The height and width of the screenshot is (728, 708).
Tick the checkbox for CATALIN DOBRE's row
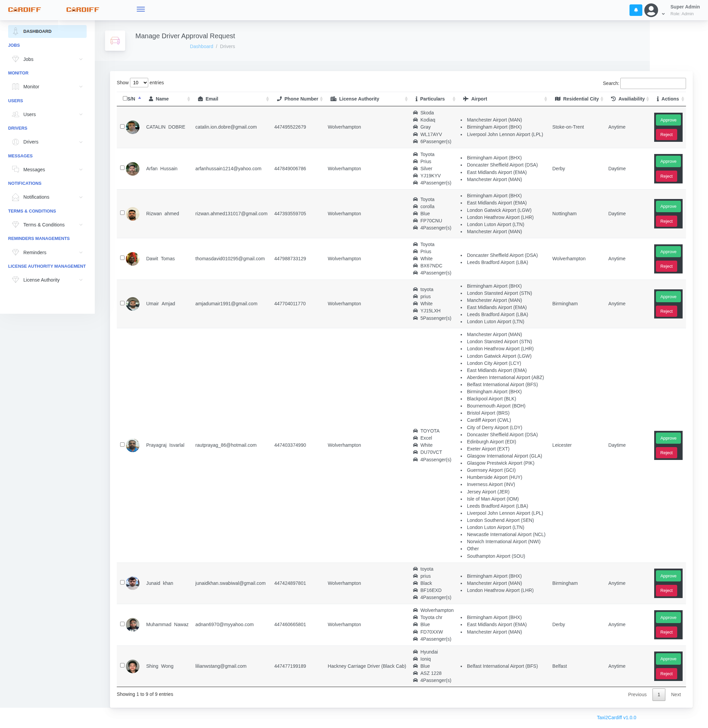(x=122, y=127)
